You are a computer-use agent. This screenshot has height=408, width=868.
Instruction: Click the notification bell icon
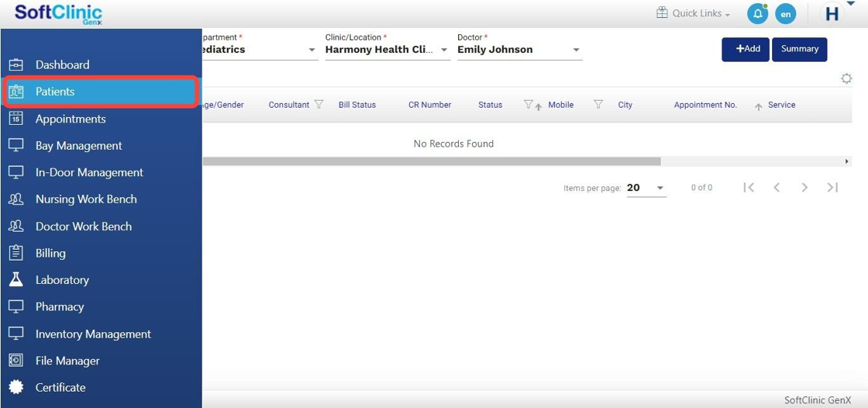[756, 14]
